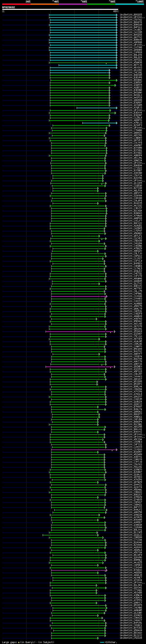Click label UniRef100_B9MLV4
Viewport: 146px width, 644px height.
pos(131,387)
